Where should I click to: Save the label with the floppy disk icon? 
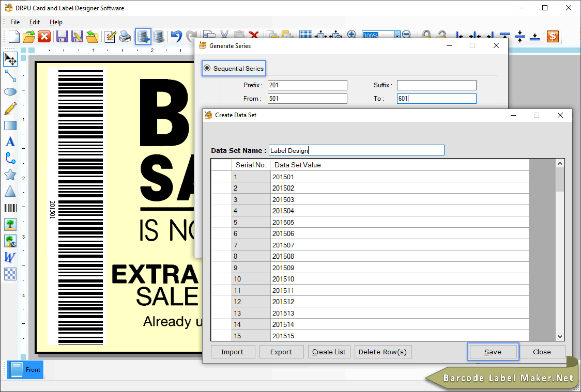point(62,37)
